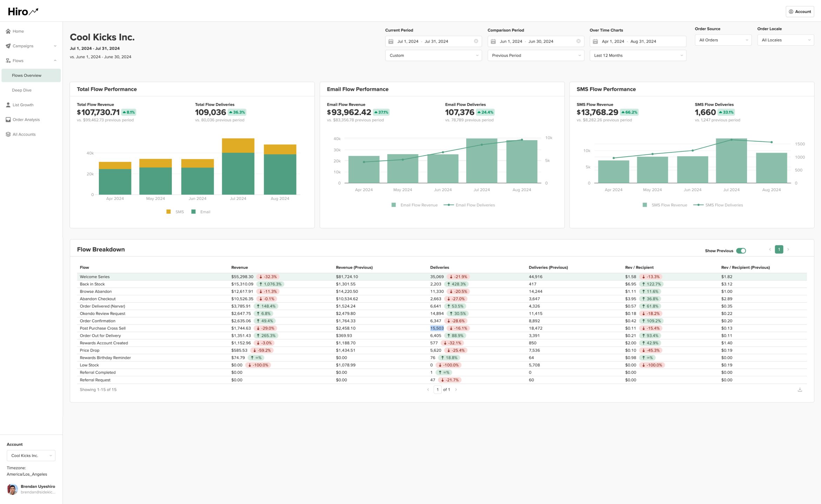Open the Last 12 Months dropdown
The height and width of the screenshot is (504, 821).
click(638, 55)
